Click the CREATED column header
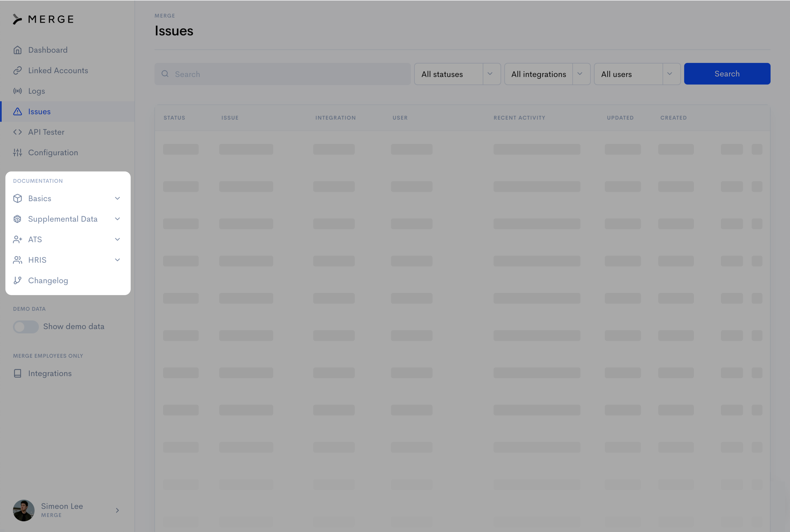This screenshot has height=532, width=790. [674, 118]
